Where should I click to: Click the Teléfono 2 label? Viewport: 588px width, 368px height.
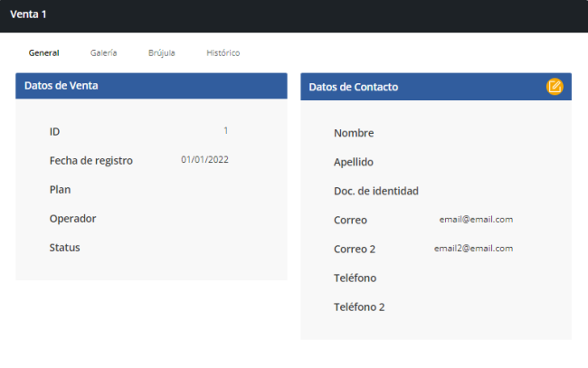tap(359, 307)
